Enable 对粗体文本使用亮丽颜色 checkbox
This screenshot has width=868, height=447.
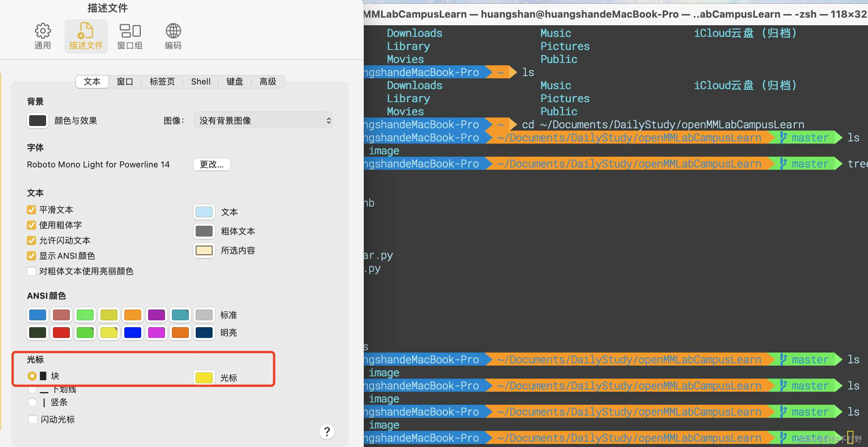(31, 271)
